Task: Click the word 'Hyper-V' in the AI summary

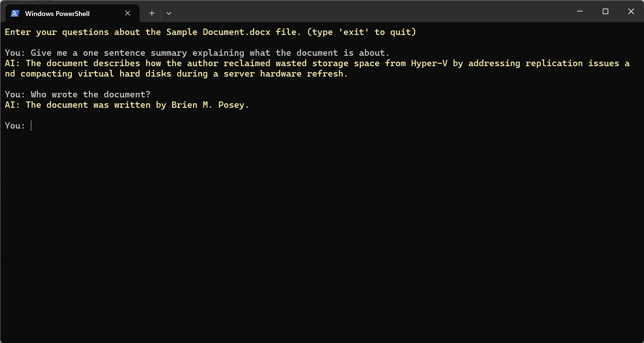Action: [429, 64]
